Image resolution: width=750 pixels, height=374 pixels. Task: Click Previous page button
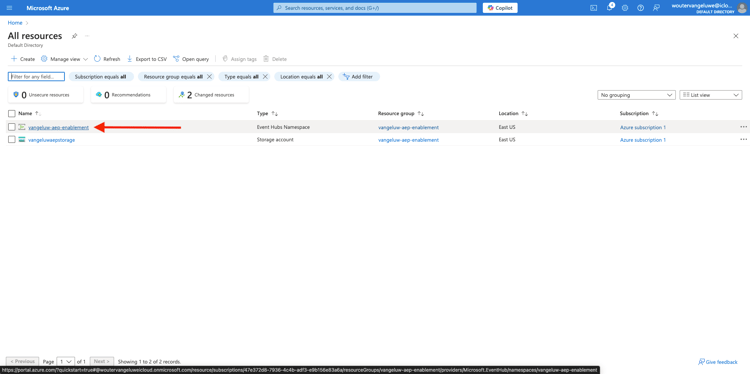[x=22, y=362]
